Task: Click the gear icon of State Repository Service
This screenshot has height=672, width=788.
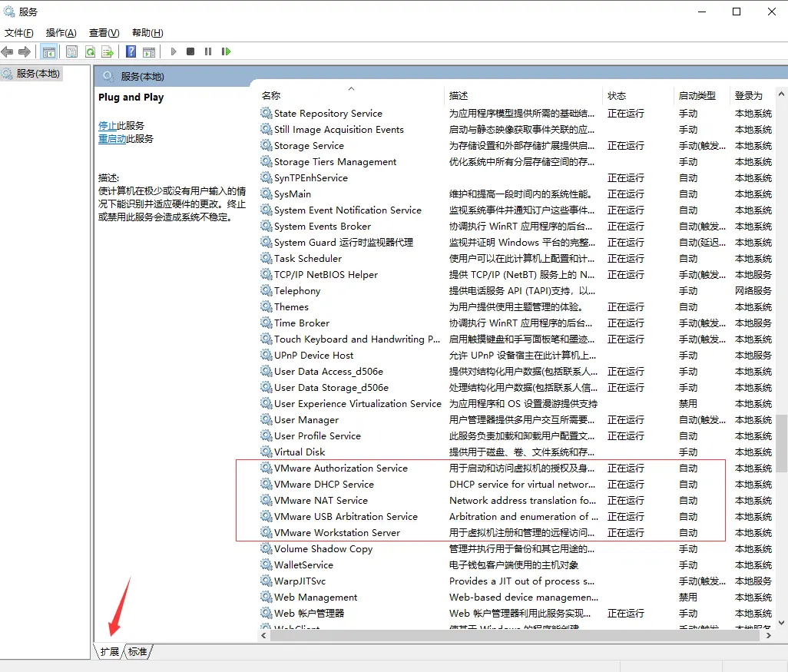Action: click(x=267, y=113)
